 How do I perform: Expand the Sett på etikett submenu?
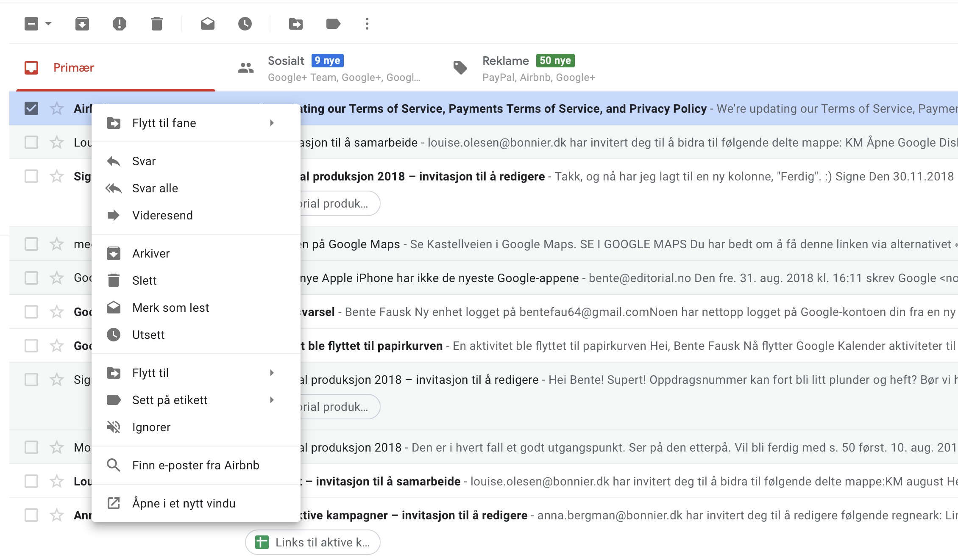(x=170, y=400)
